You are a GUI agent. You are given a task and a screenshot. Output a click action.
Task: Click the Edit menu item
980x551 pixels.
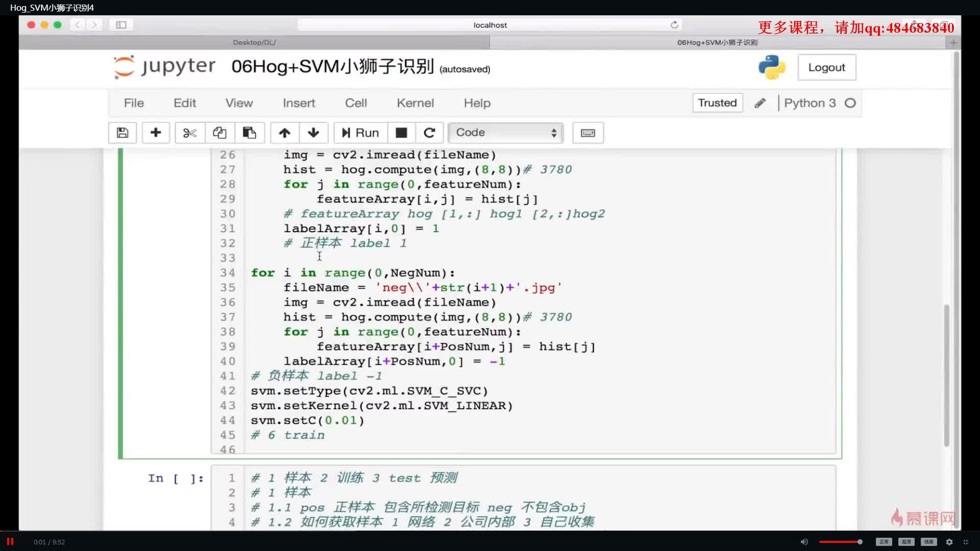pyautogui.click(x=185, y=102)
